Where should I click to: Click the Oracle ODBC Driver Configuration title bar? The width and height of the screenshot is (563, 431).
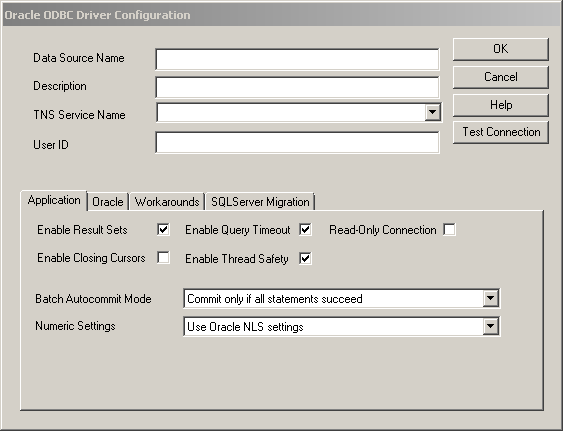(x=282, y=15)
